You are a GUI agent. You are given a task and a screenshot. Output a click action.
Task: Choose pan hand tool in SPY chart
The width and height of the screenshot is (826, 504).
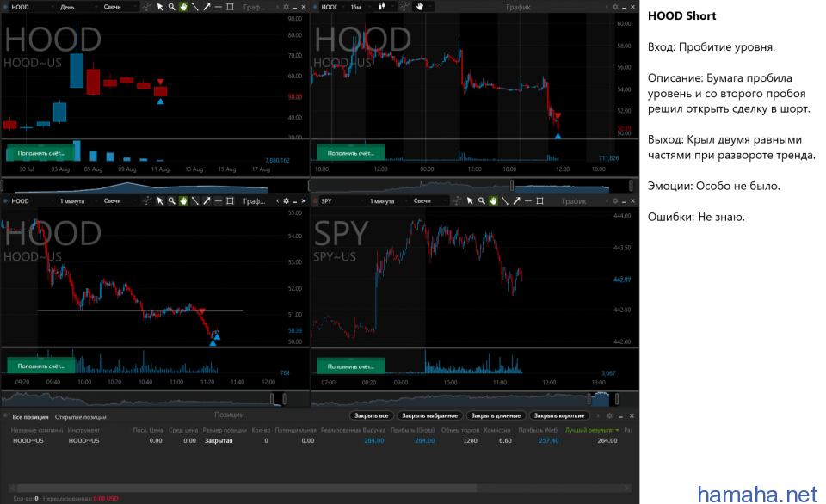click(x=493, y=200)
